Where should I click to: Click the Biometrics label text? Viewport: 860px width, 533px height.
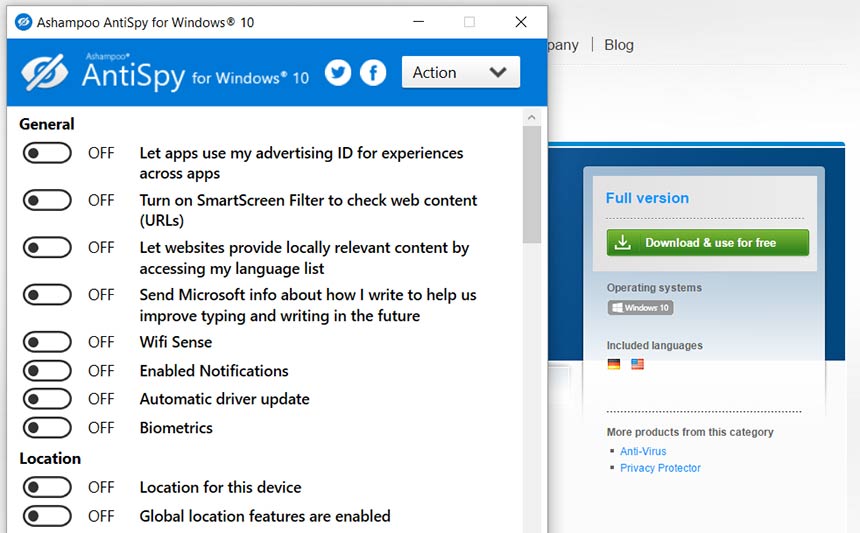[x=176, y=428]
